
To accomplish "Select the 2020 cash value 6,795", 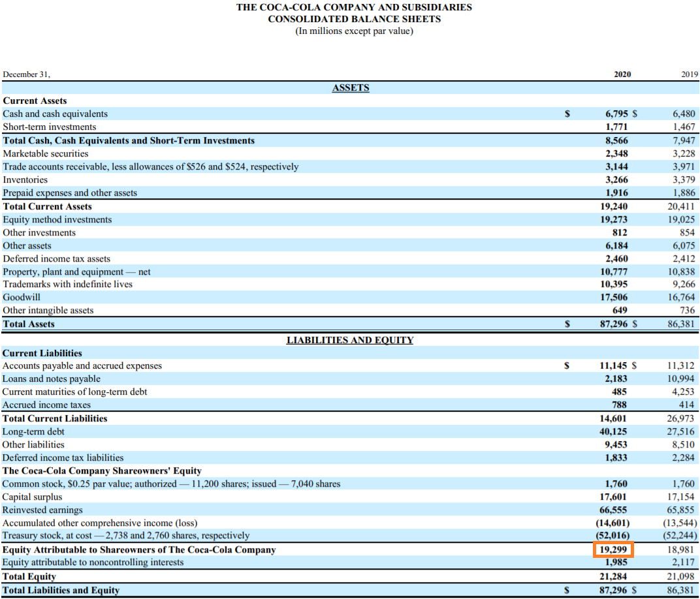I will (616, 114).
